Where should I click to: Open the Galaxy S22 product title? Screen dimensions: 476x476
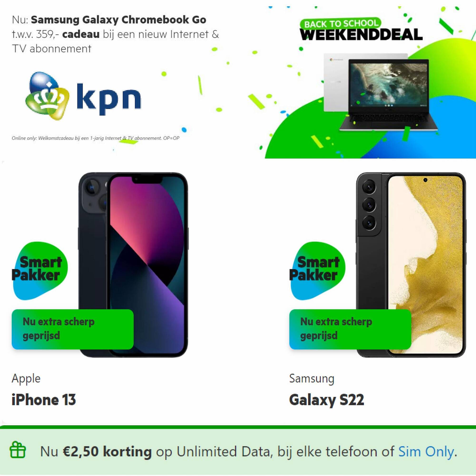(x=326, y=400)
